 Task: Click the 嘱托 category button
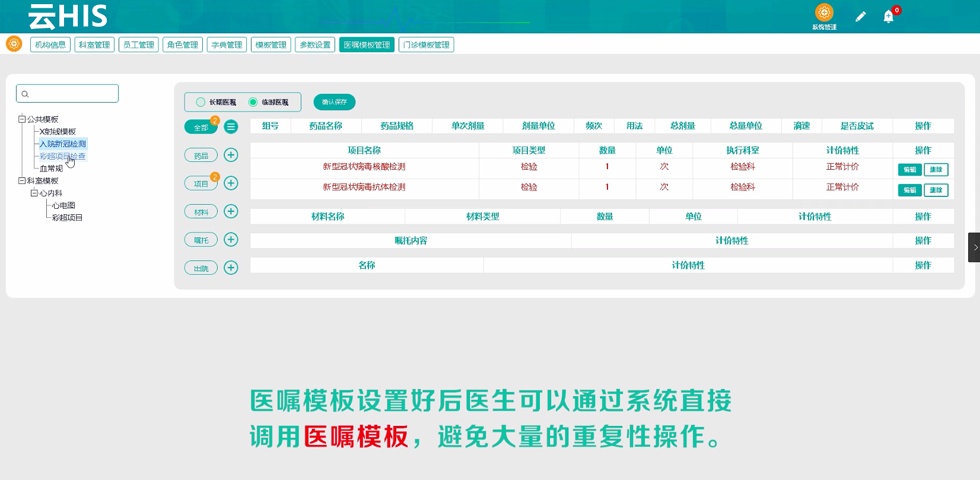201,240
